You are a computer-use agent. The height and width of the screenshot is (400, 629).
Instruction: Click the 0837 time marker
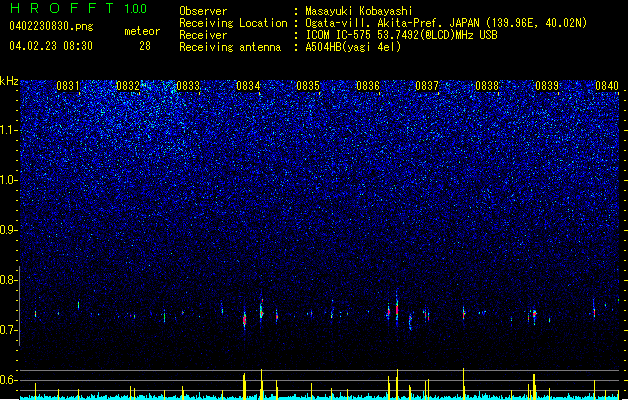point(427,86)
